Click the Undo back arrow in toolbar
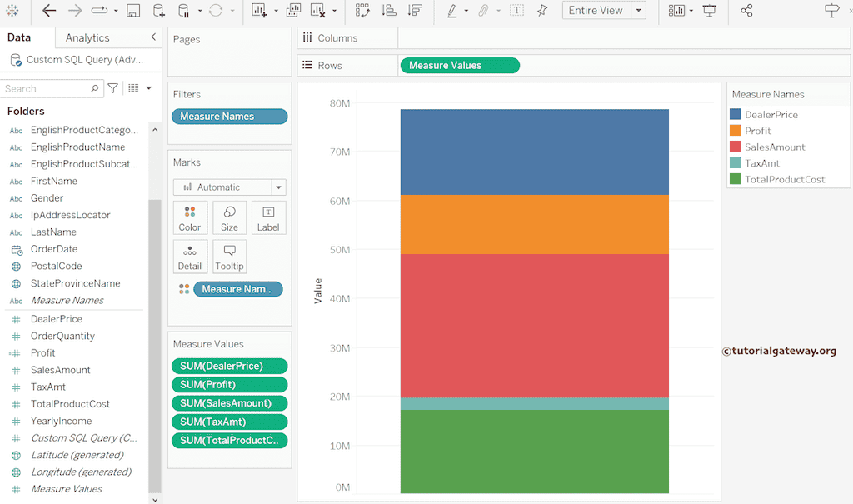 (x=49, y=11)
